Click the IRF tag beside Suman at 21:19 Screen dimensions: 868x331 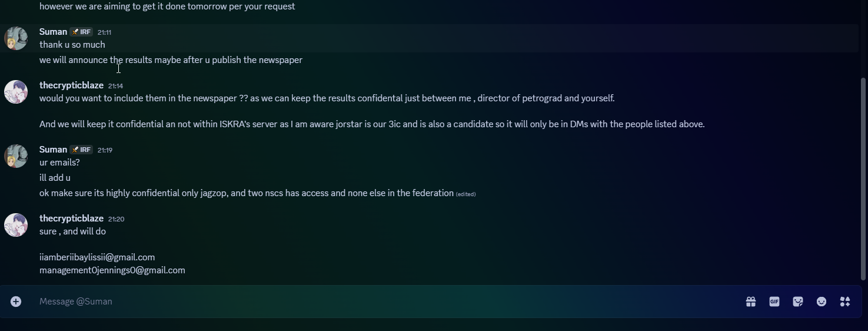coord(81,150)
